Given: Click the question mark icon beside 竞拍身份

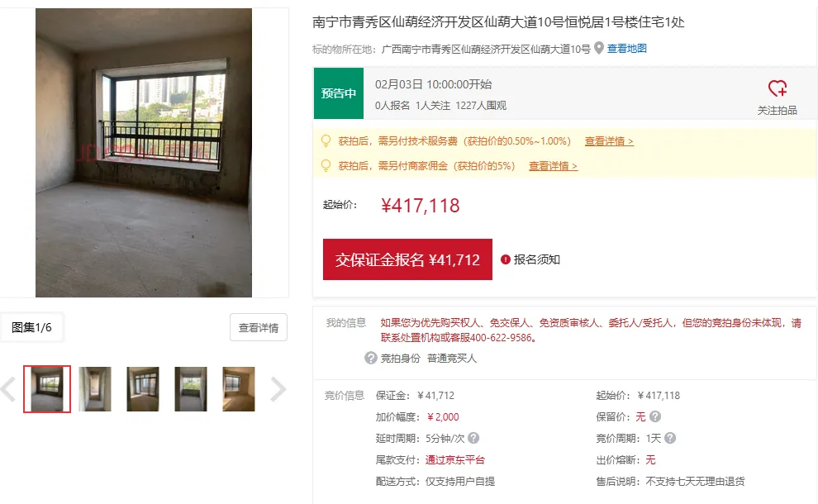Looking at the screenshot, I should 370,358.
